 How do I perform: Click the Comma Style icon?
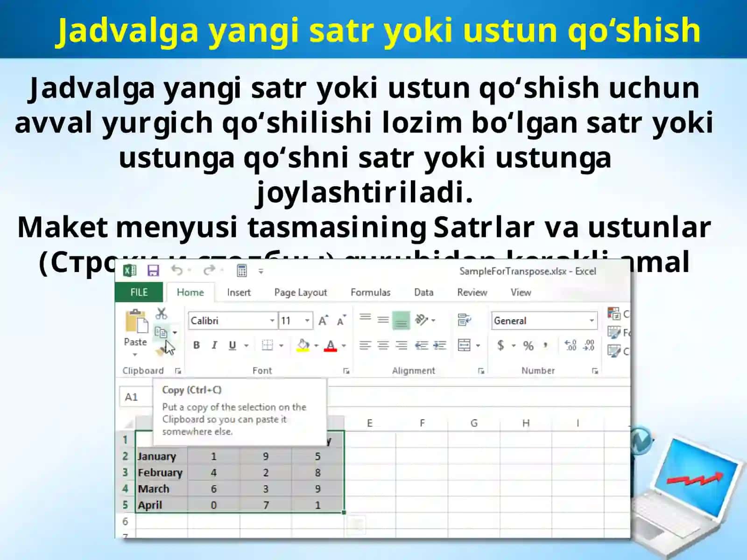tap(545, 345)
